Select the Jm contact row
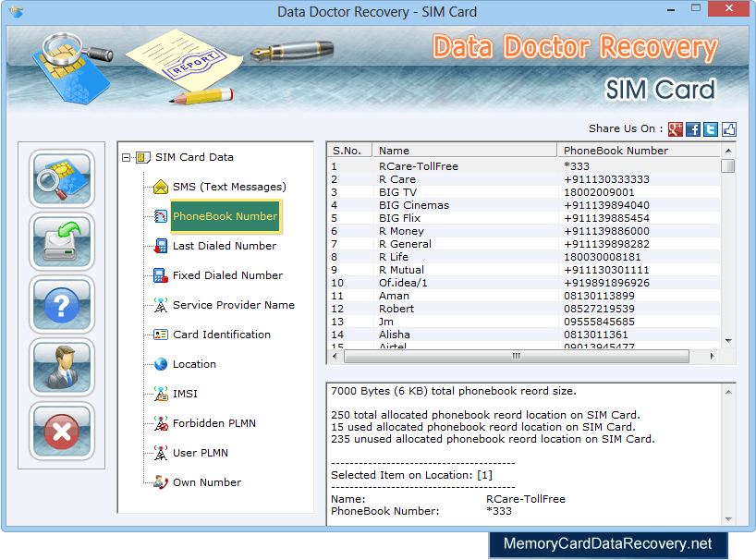756x560 pixels. coord(524,322)
